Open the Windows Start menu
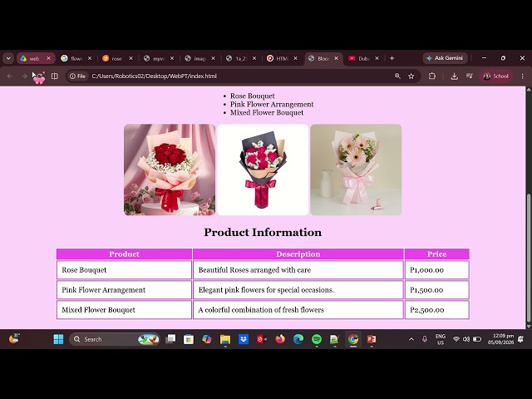 tap(58, 339)
